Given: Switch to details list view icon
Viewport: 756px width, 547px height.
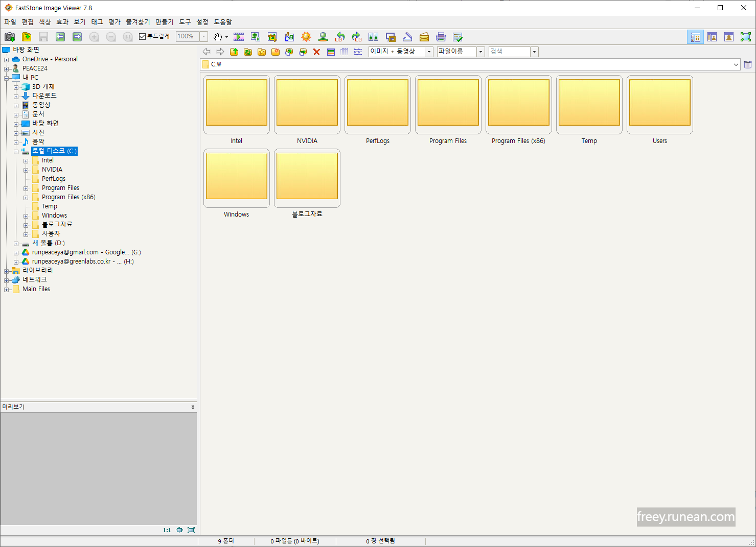Looking at the screenshot, I should (345, 52).
